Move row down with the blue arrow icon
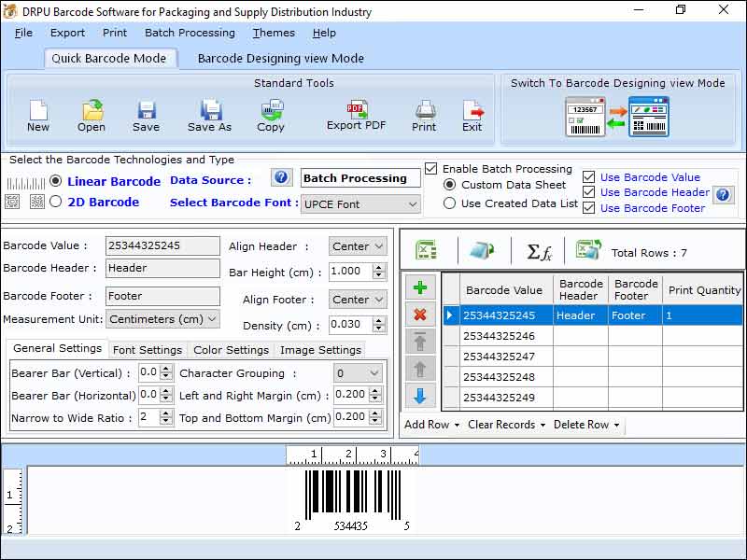Screen dimensions: 747x560 pyautogui.click(x=421, y=391)
